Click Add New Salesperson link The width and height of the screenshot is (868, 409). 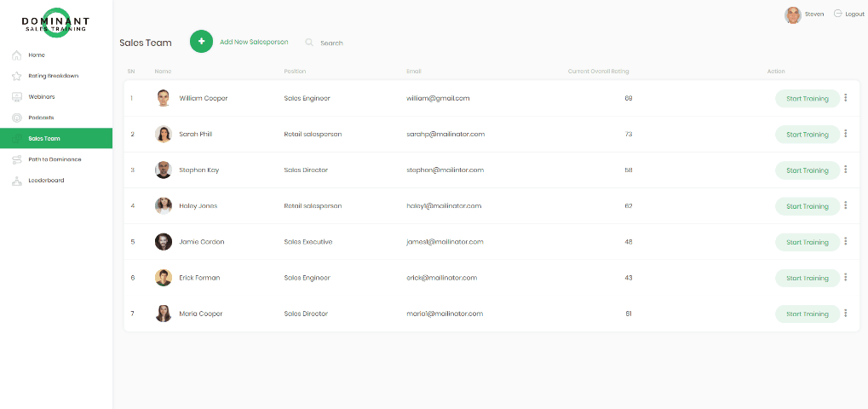(254, 42)
